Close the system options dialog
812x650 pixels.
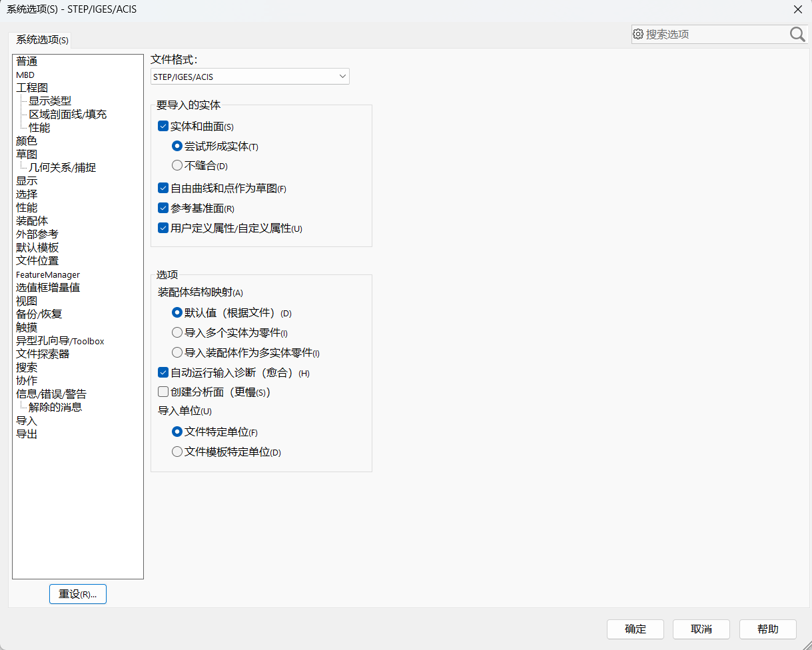pos(797,9)
